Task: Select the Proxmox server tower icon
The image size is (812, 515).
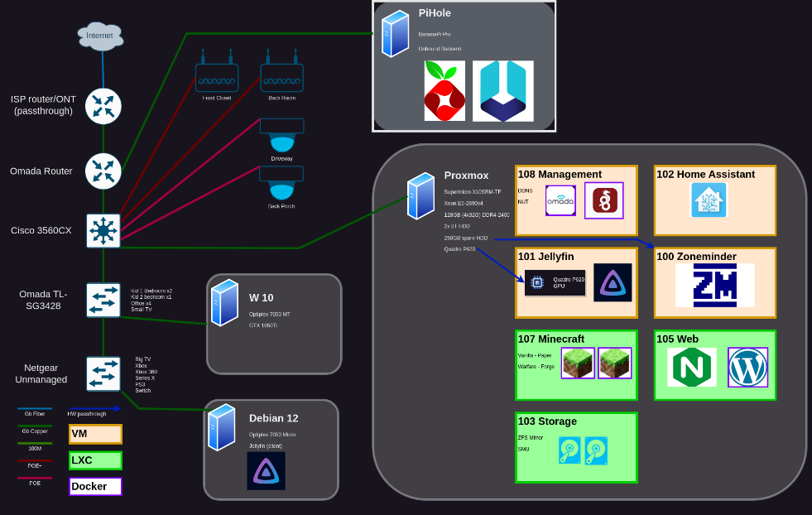Action: coord(420,196)
